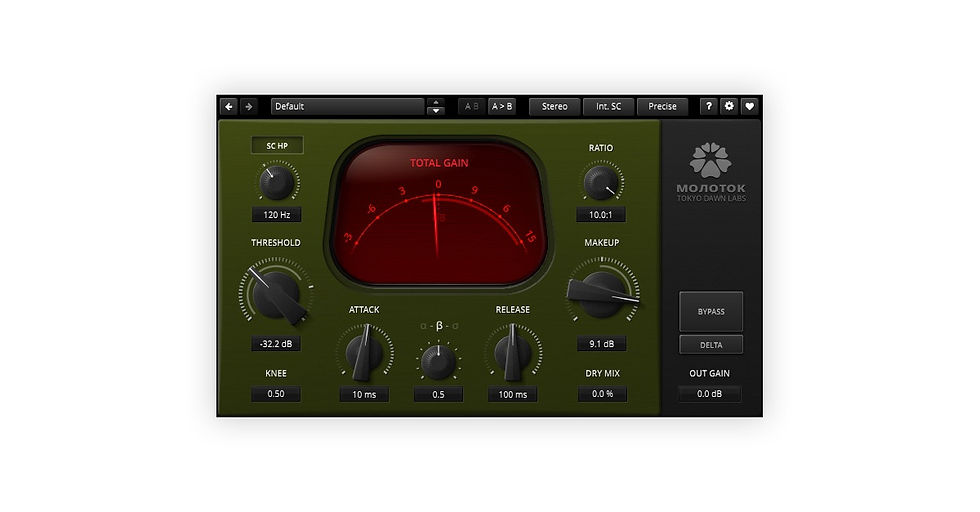980x512 pixels.
Task: Change the Int. SC sidechain source
Action: 608,106
